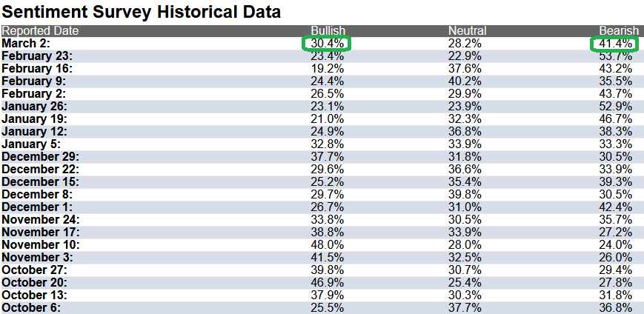
Task: Select the December 29 row label
Action: (x=41, y=157)
